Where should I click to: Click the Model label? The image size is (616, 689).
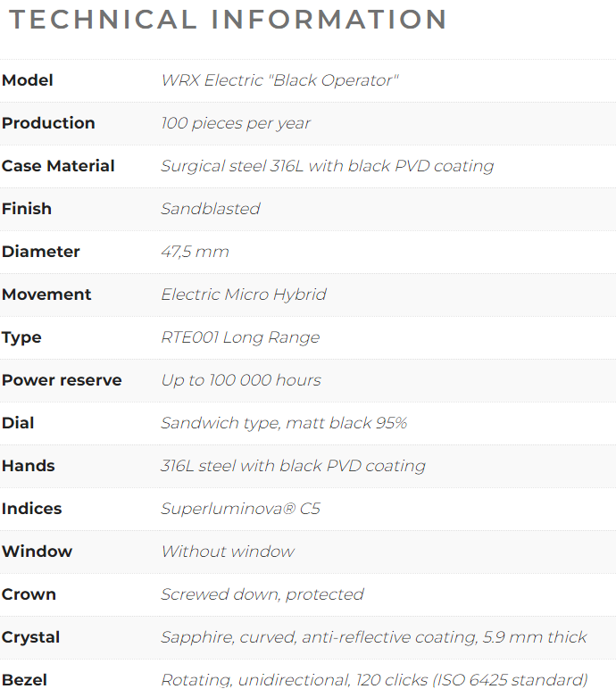(28, 80)
